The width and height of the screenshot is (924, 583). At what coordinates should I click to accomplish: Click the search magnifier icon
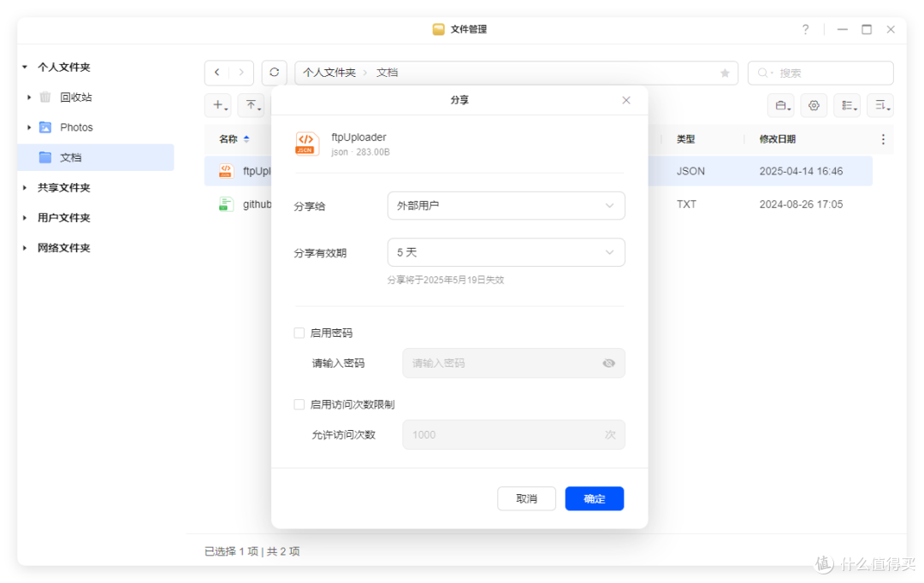(x=763, y=73)
